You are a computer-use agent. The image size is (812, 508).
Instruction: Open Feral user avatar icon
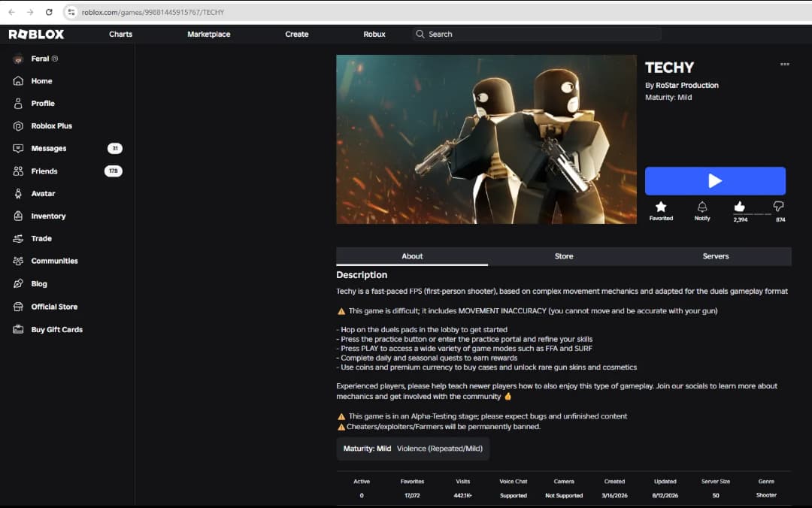[18, 59]
